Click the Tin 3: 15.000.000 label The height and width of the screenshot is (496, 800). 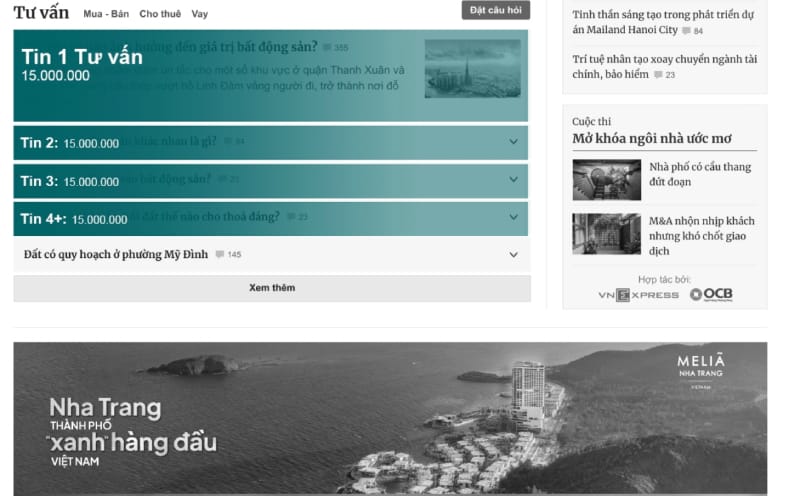[x=69, y=181]
